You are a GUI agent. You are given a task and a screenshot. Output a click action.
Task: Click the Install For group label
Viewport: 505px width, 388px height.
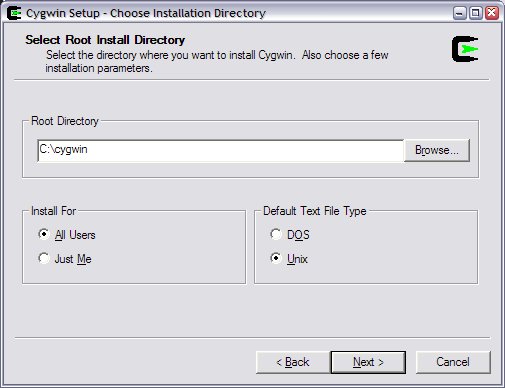pos(53,211)
